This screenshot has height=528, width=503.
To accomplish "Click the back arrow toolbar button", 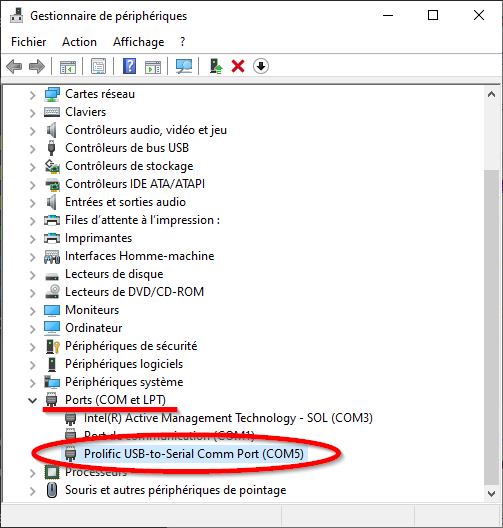I will (14, 66).
